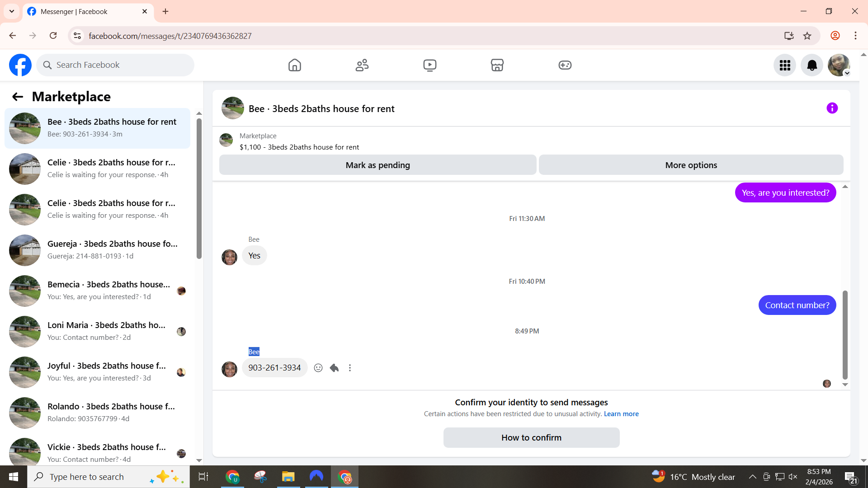868x488 pixels.
Task: Open the Gaming icon
Action: coord(565,65)
